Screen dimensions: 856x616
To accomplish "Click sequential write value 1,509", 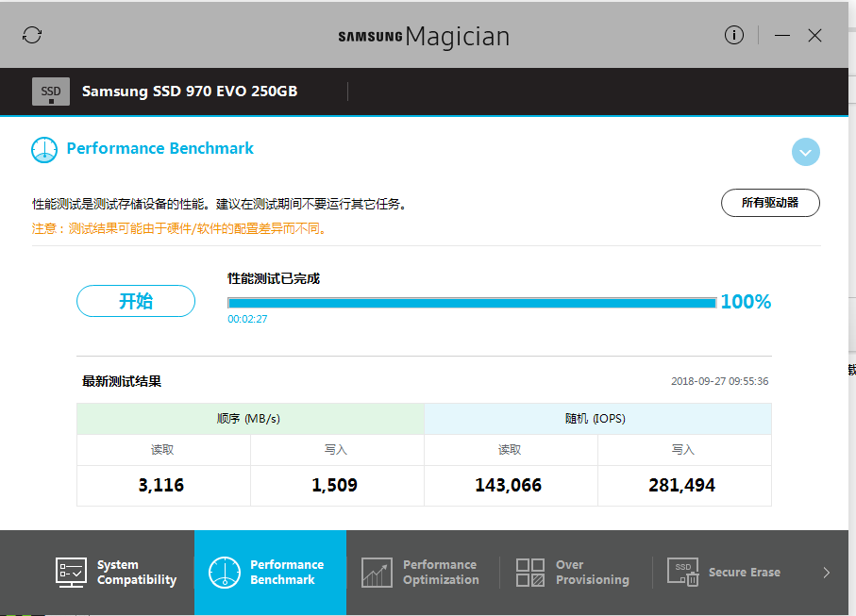I will (x=335, y=485).
